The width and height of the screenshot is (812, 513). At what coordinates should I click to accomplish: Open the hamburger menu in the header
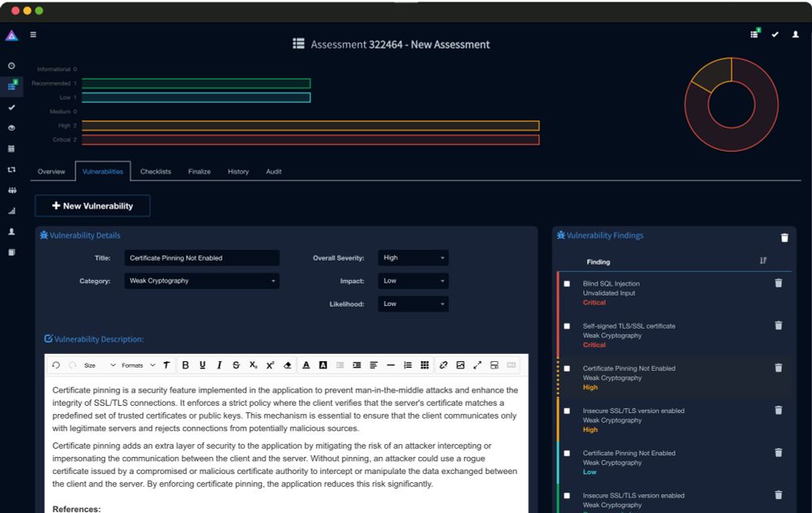[33, 35]
